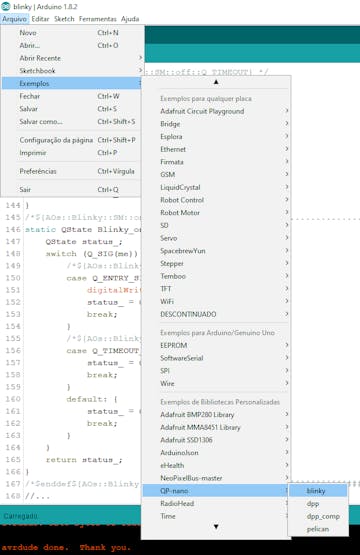Click the Arduino logo in title bar
Screen dimensions: 360x555
tap(6, 6)
